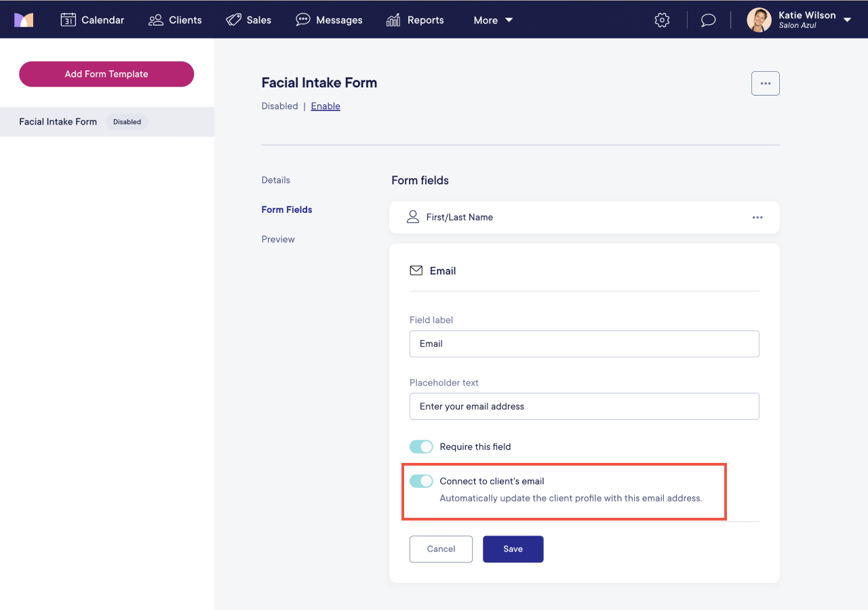Image resolution: width=868 pixels, height=610 pixels.
Task: Click Add Form Template
Action: point(106,74)
